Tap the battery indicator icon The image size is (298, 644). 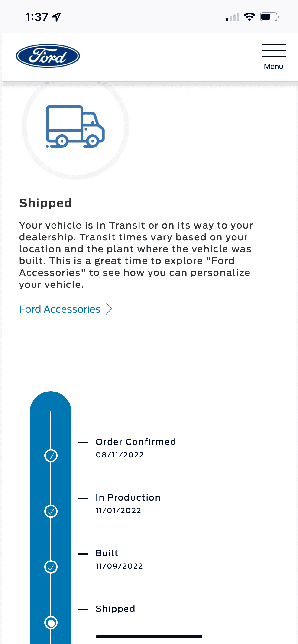(x=269, y=17)
